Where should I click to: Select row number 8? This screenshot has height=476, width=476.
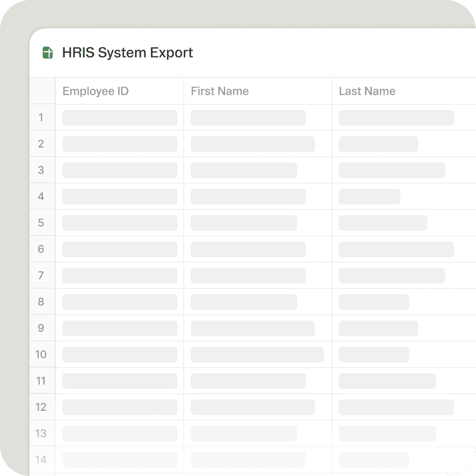(x=42, y=301)
